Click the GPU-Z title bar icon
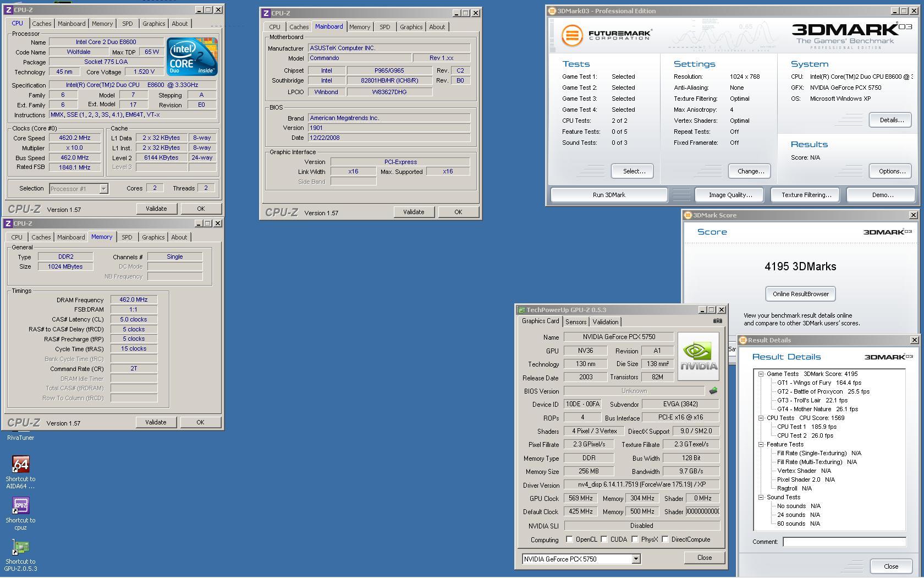This screenshot has height=578, width=924. 521,310
